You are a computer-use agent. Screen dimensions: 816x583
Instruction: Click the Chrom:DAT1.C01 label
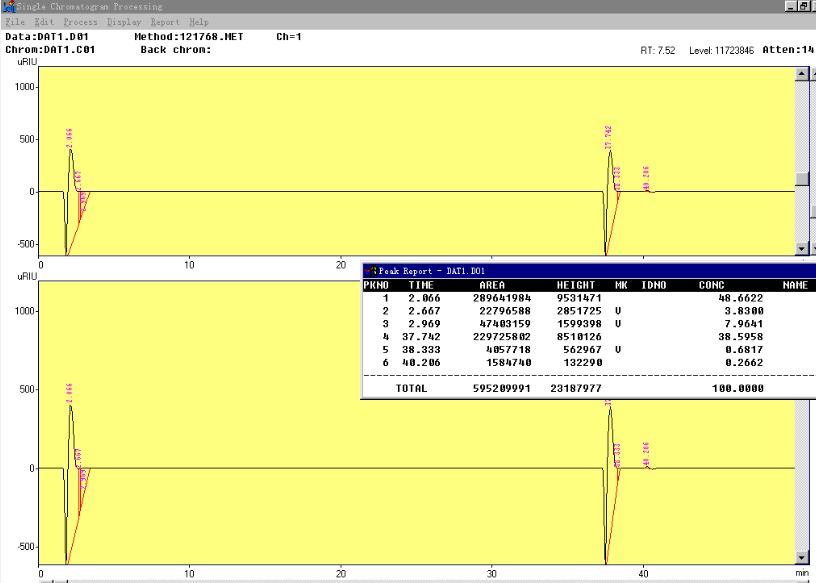click(x=50, y=50)
